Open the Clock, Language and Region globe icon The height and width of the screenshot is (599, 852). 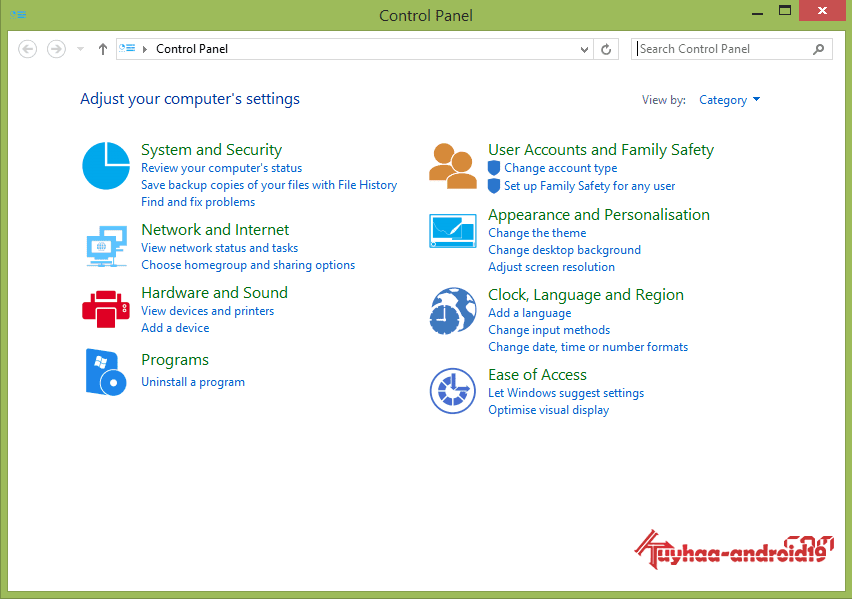(x=453, y=311)
